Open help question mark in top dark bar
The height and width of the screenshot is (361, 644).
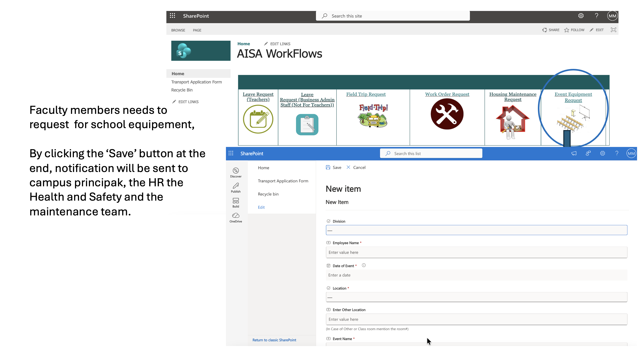tap(597, 16)
